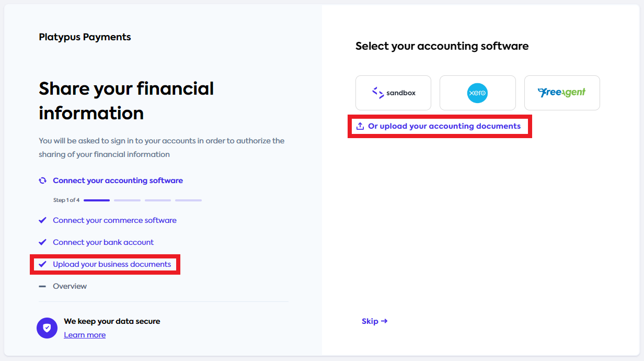Click the first segment of the Step 1 of 4 progress bar

tap(96, 200)
